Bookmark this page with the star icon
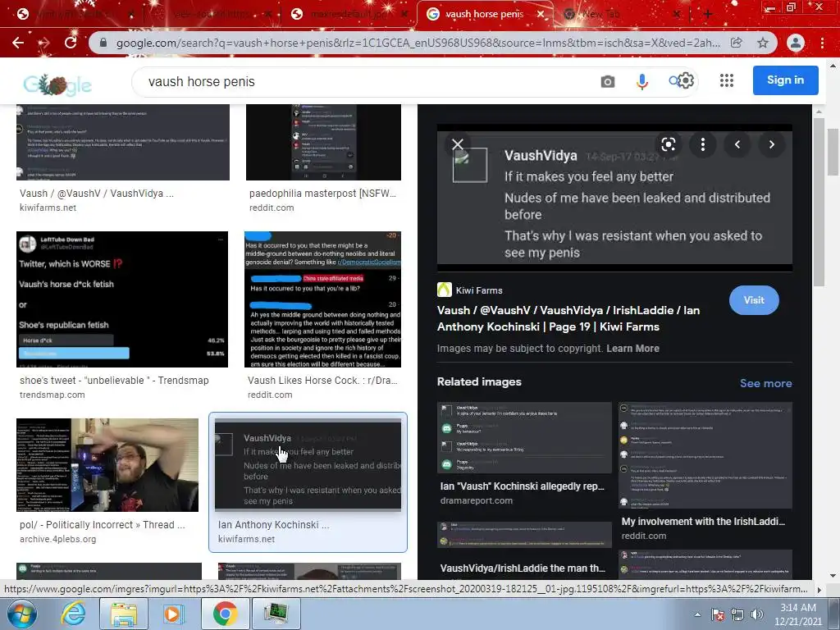This screenshot has width=840, height=630. [x=763, y=43]
